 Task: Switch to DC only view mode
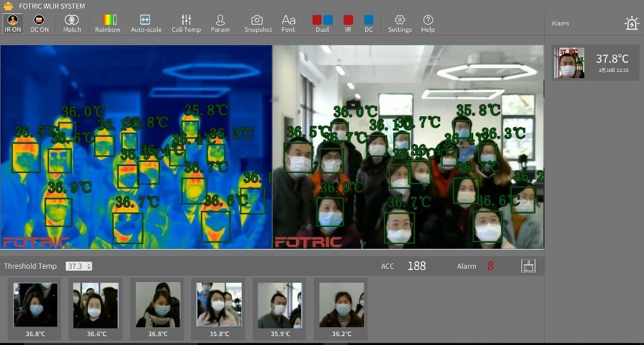click(x=368, y=24)
